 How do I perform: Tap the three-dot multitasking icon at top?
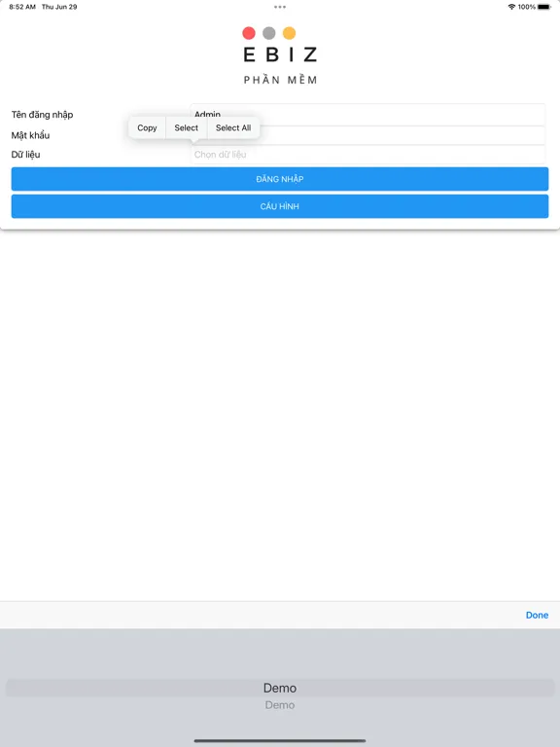tap(280, 7)
